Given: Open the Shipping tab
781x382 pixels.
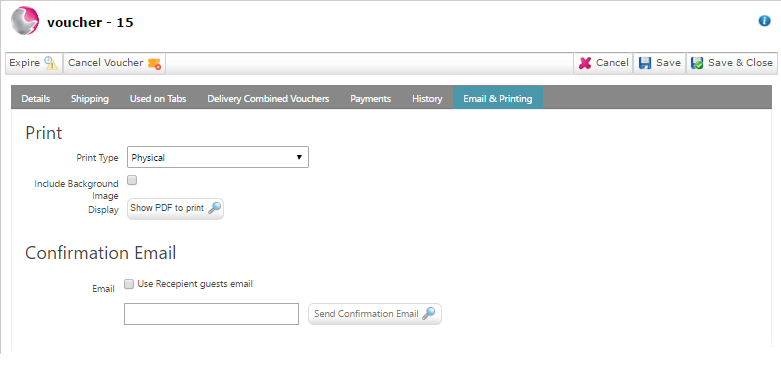Looking at the screenshot, I should (90, 99).
